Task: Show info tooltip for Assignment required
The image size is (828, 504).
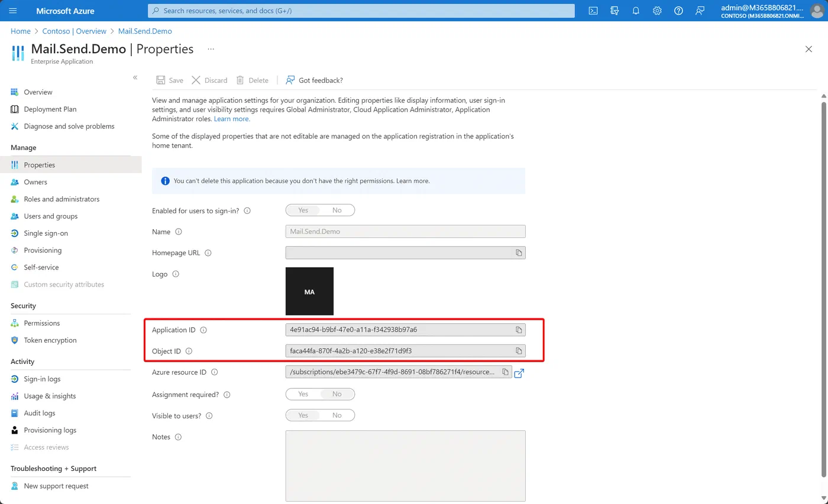Action: (227, 394)
